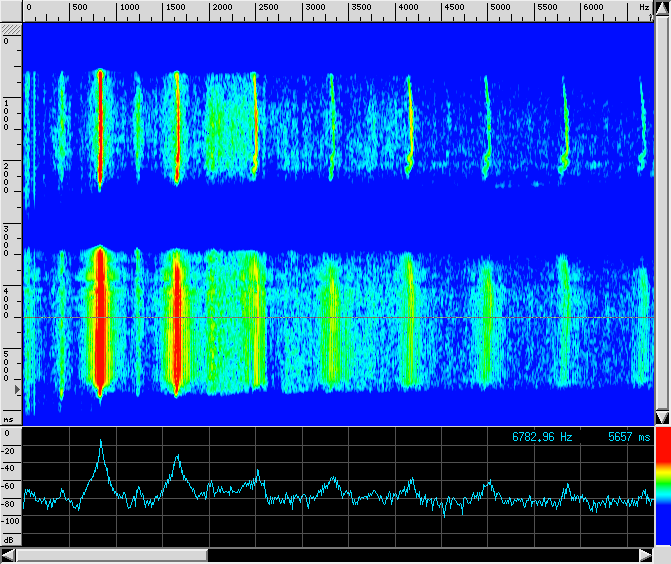Click the 6000 mark on the frequency ruler
The image size is (671, 564).
(592, 8)
